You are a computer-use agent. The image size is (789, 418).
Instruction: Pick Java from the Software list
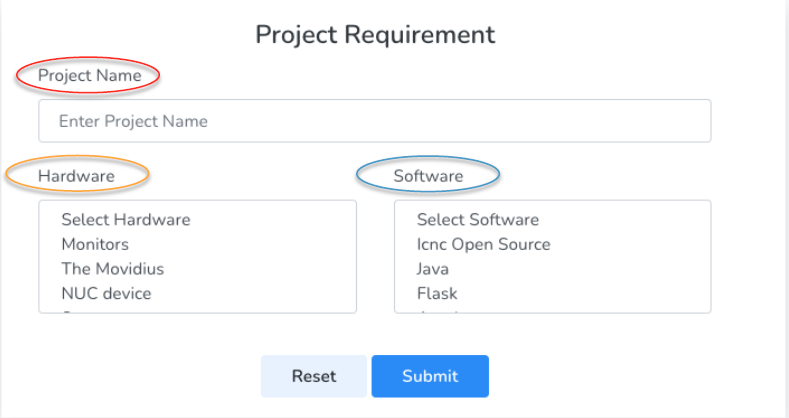(x=433, y=269)
